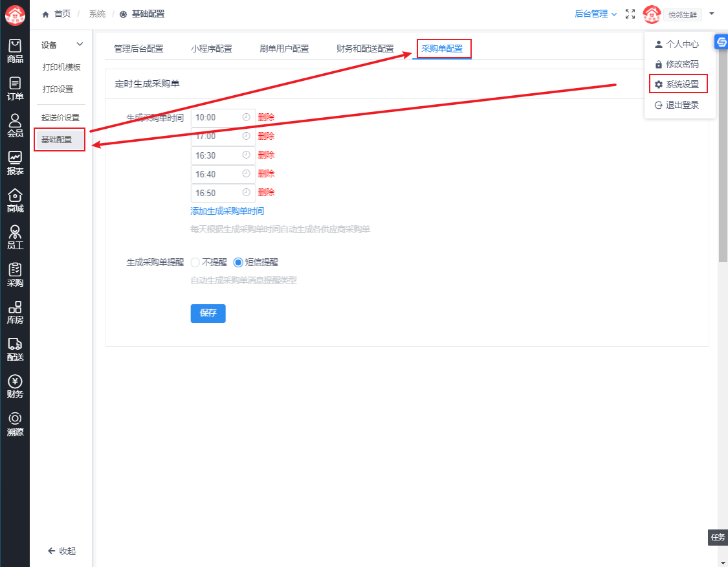
Task: Click the blue 保存 button
Action: click(x=208, y=313)
